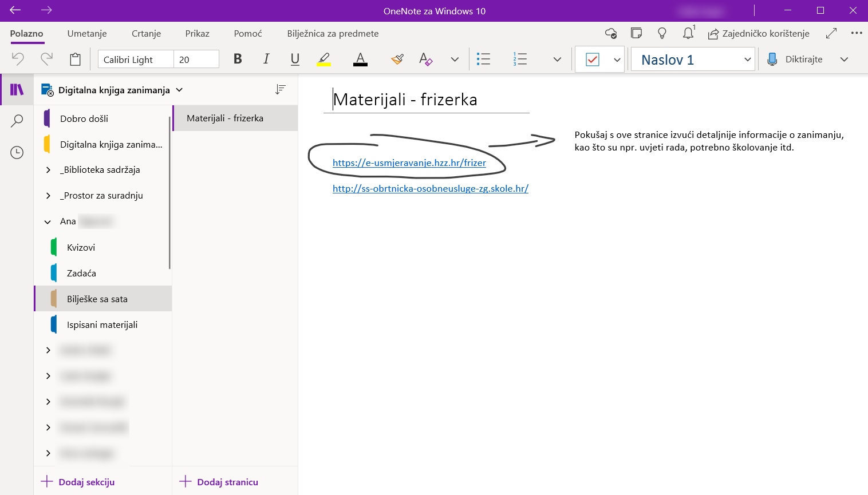The width and height of the screenshot is (868, 495).
Task: Click the font size 20 box
Action: (x=196, y=59)
